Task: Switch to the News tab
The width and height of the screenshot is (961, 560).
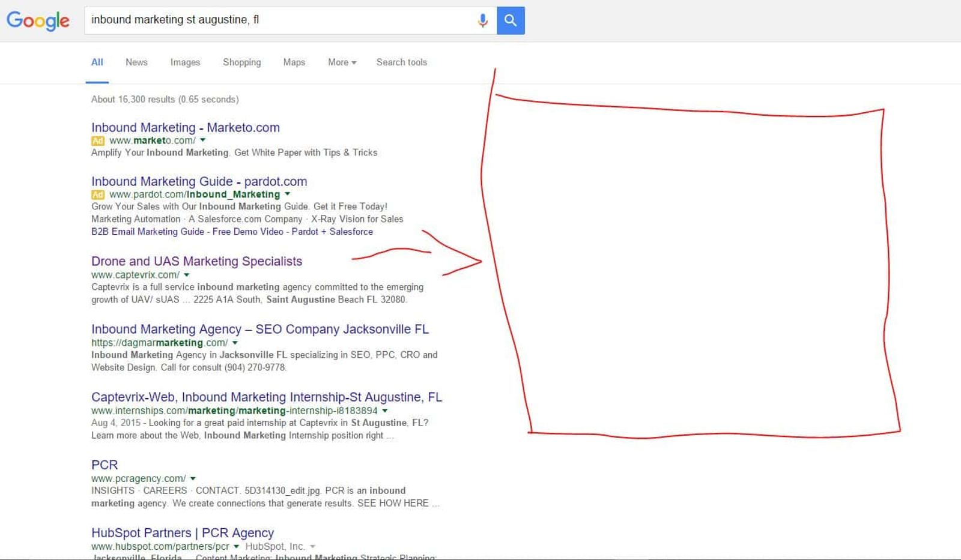Action: pos(136,62)
